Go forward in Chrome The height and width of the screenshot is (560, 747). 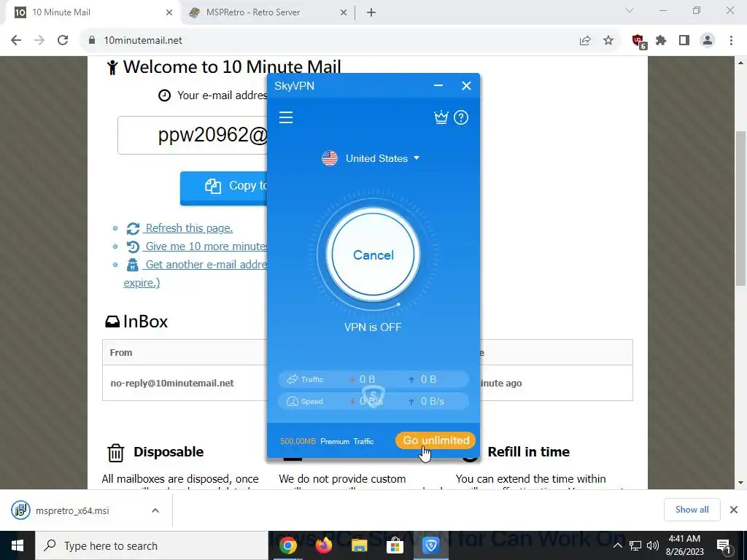[x=39, y=41]
